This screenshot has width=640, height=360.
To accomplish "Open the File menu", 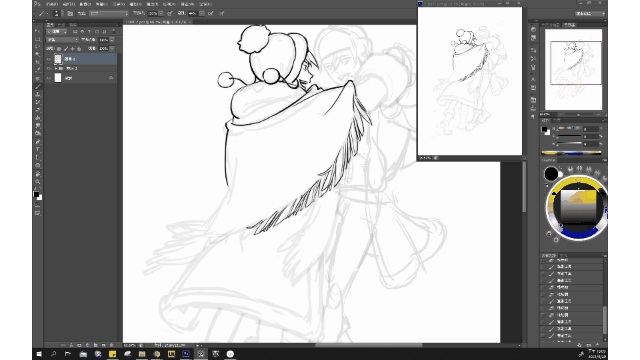I will [x=52, y=4].
